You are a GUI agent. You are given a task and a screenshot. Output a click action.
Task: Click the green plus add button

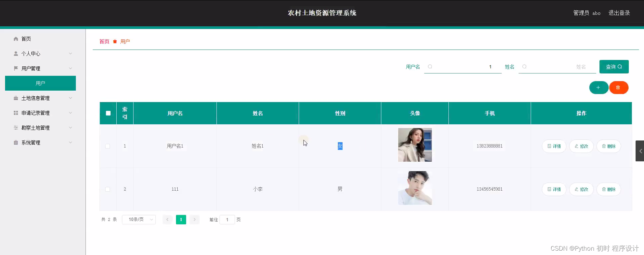point(598,88)
